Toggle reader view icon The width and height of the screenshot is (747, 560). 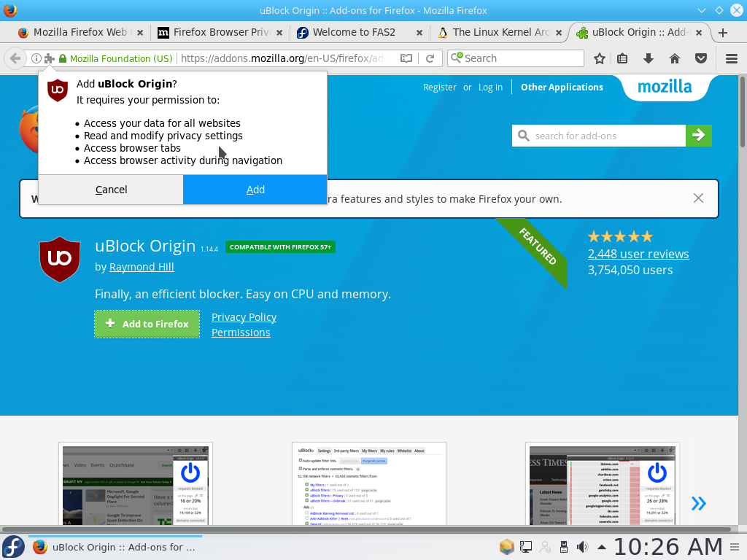(406, 58)
